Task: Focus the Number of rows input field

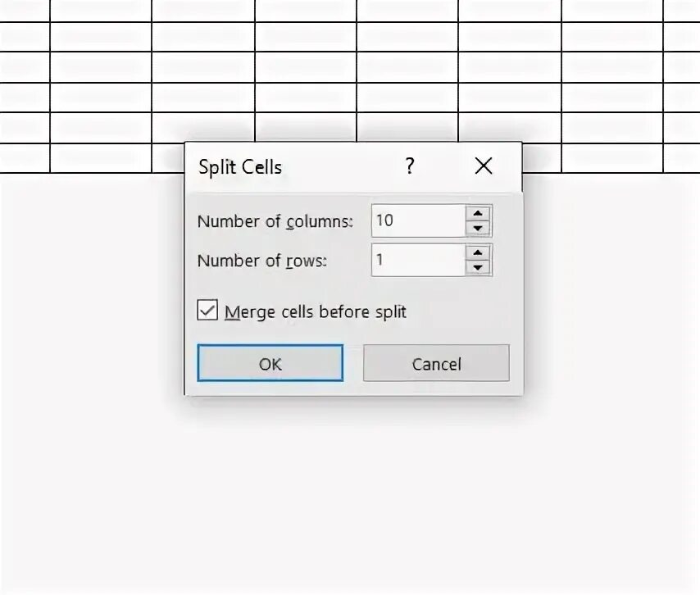Action: tap(417, 260)
